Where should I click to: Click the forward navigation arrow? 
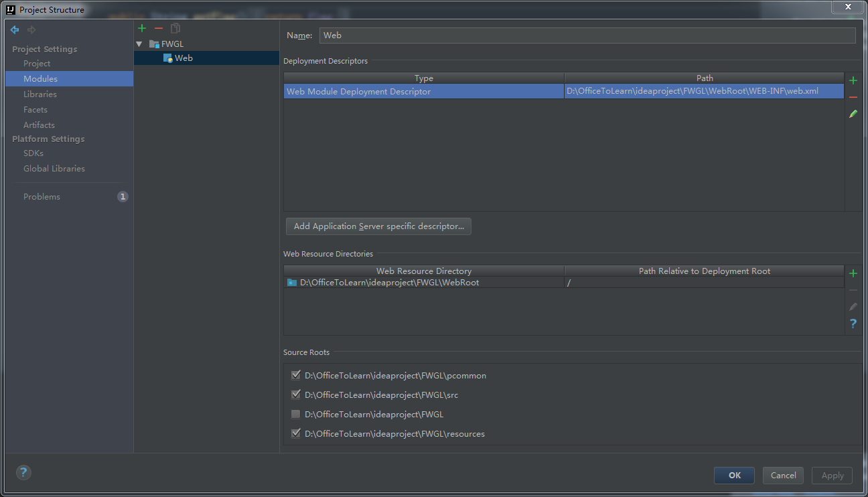point(31,30)
